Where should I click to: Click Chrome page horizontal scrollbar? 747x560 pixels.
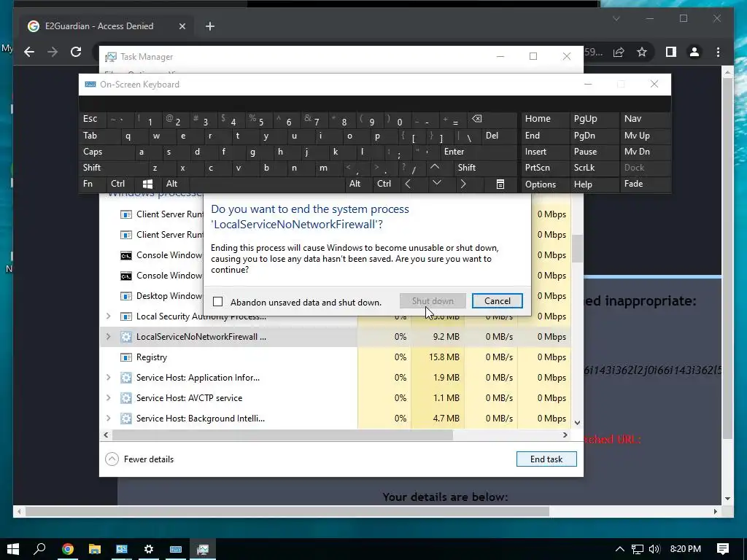pyautogui.click(x=287, y=511)
